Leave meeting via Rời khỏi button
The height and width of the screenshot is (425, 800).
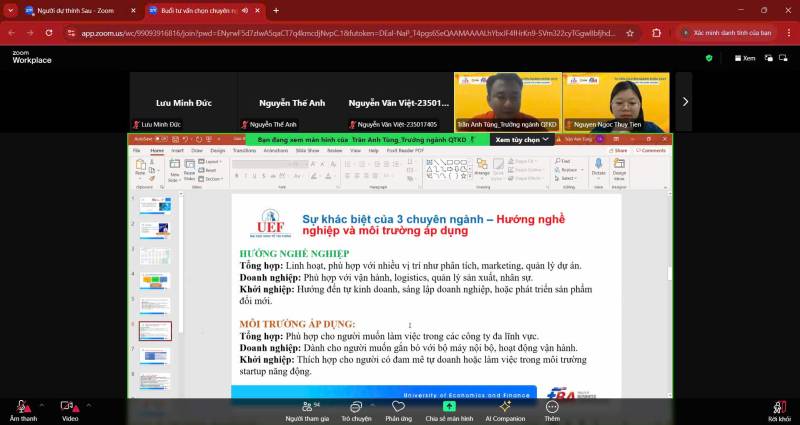(x=779, y=410)
